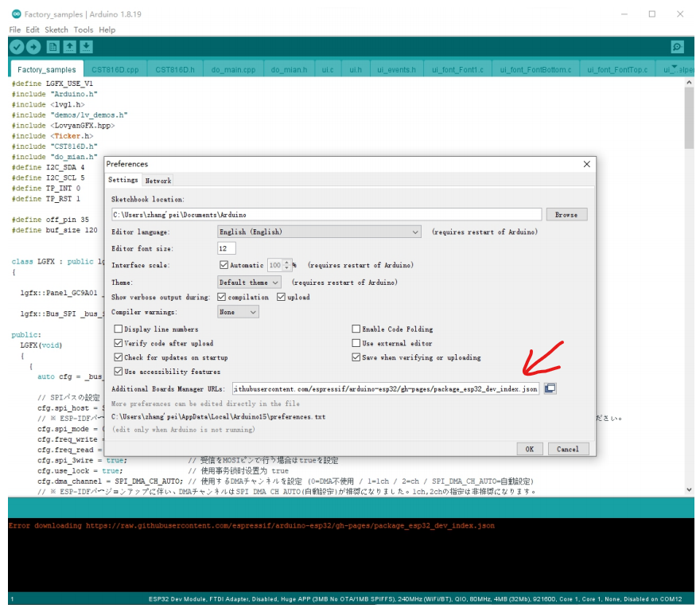Viewport: 700px width, 612px height.
Task: Toggle Check for updates on startup
Action: pos(119,357)
